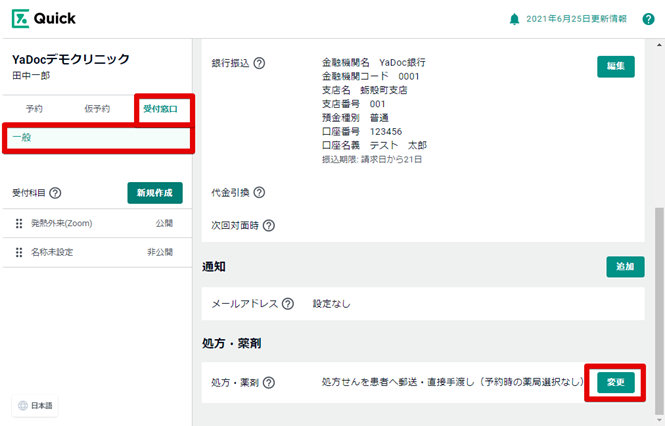
Task: Switch to 予約 tab
Action: pos(34,108)
